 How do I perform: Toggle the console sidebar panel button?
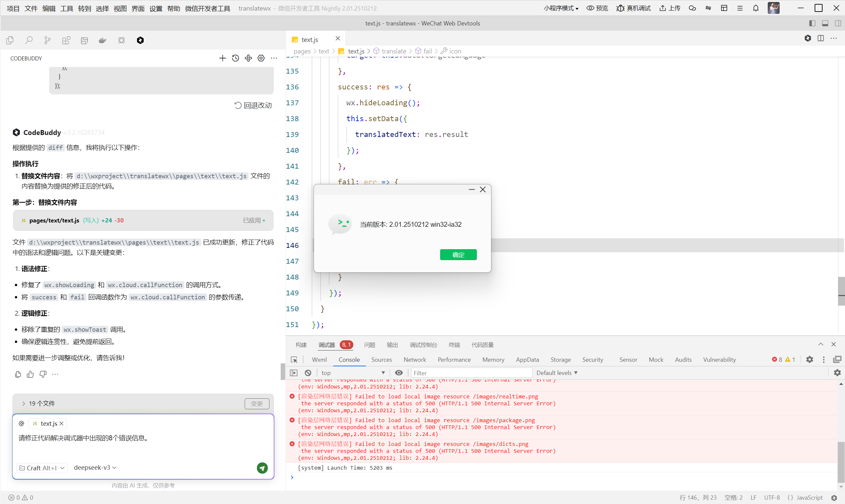(294, 373)
